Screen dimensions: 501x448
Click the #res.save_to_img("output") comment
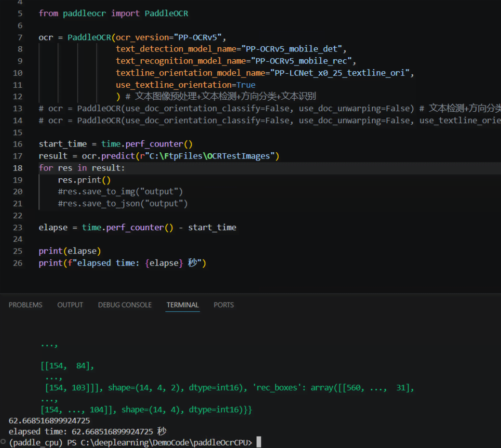click(x=121, y=191)
